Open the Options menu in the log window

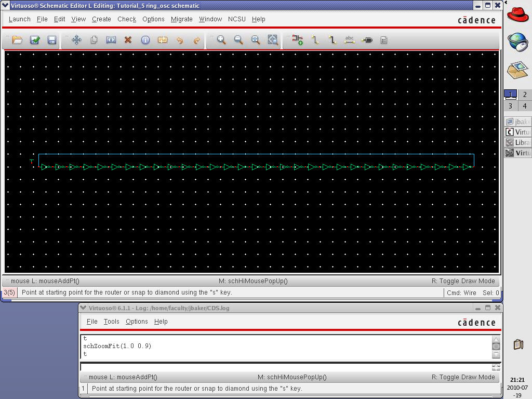(x=137, y=322)
